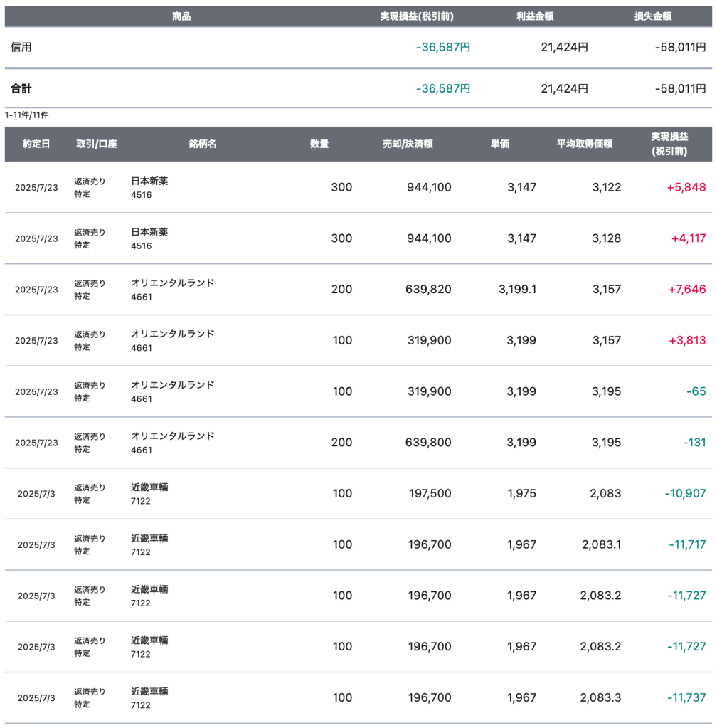This screenshot has width=717, height=728.
Task: Click the +5,848 realized profit value
Action: 686,187
